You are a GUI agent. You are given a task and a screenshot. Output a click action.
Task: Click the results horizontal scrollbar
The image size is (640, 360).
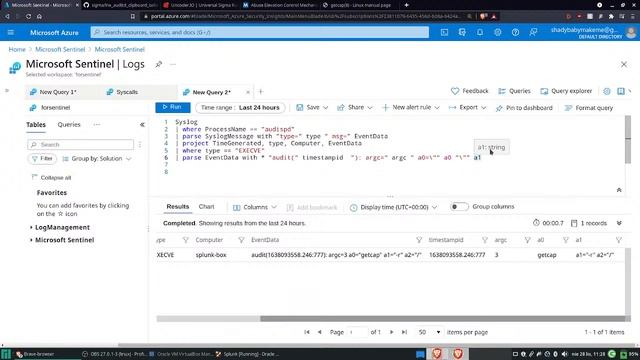pos(443,319)
